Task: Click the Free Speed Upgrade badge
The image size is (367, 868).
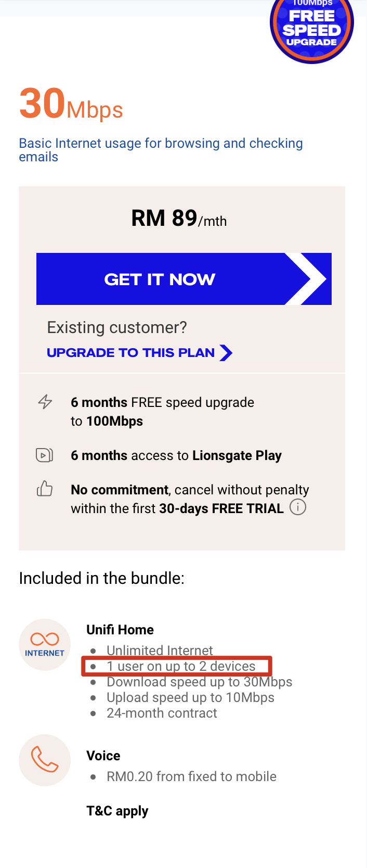Action: [312, 28]
